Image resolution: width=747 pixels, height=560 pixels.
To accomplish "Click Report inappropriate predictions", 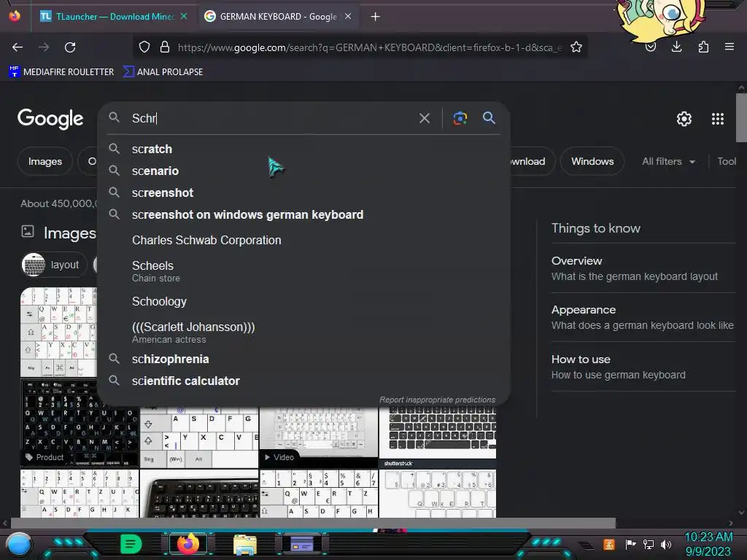I will (x=437, y=400).
